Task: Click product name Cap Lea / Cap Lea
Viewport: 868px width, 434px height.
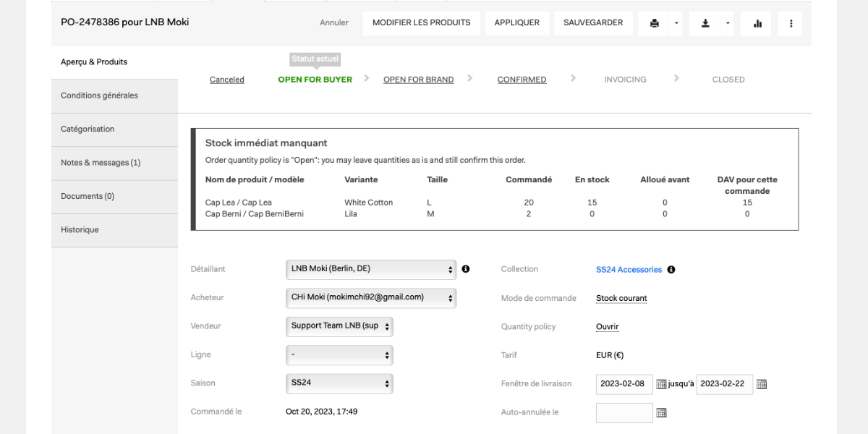Action: [x=239, y=203]
